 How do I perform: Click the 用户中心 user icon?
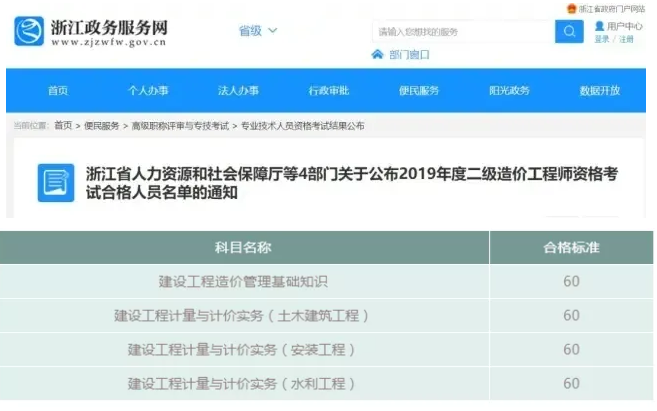point(599,26)
